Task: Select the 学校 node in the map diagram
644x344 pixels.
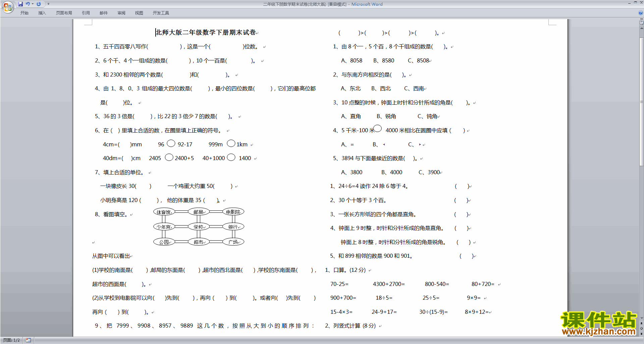Action: (x=199, y=227)
